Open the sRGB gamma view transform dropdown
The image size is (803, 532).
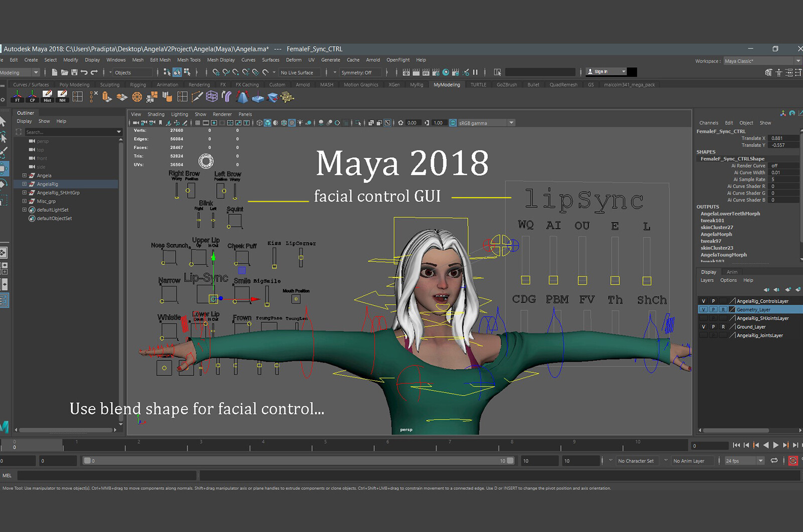click(x=510, y=122)
